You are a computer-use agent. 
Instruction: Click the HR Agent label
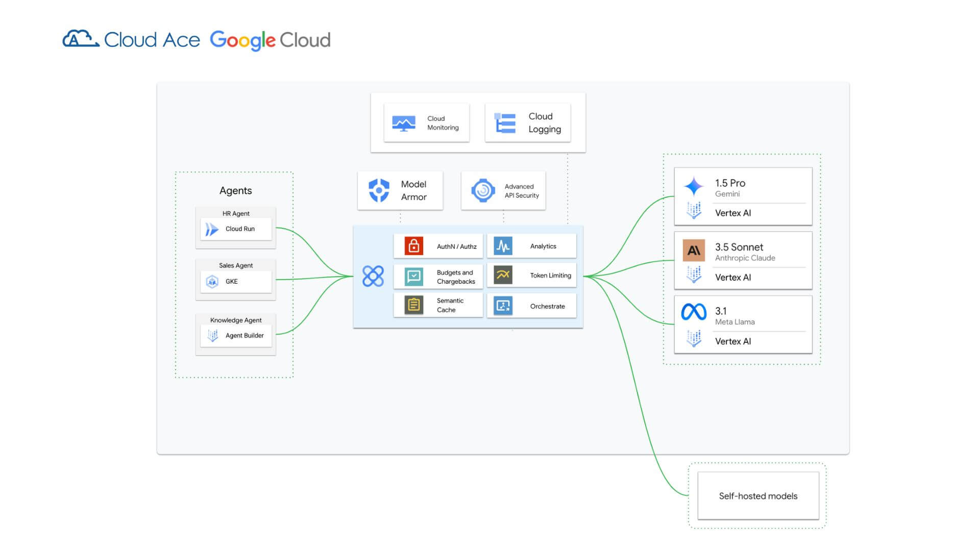tap(236, 213)
